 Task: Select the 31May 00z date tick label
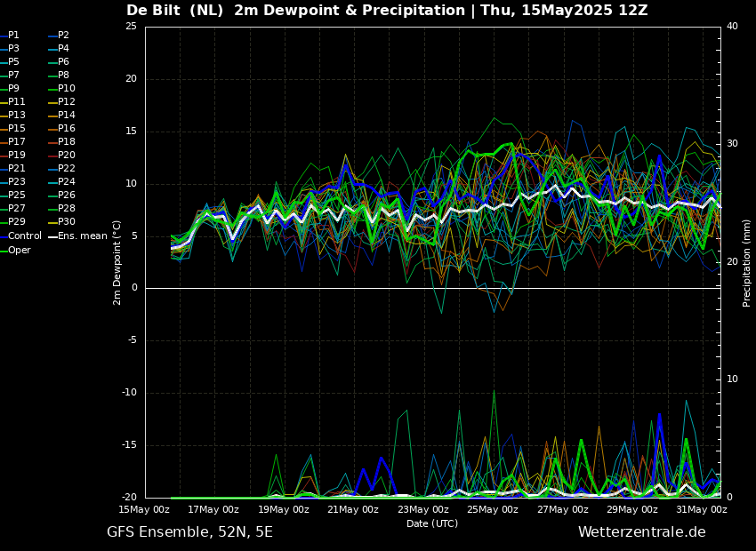(701, 510)
